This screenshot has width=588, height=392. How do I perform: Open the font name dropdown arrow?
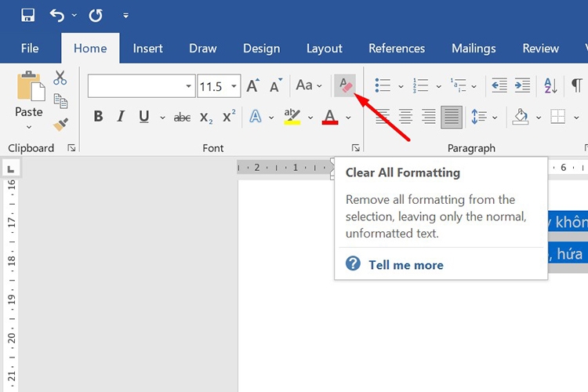coord(189,86)
